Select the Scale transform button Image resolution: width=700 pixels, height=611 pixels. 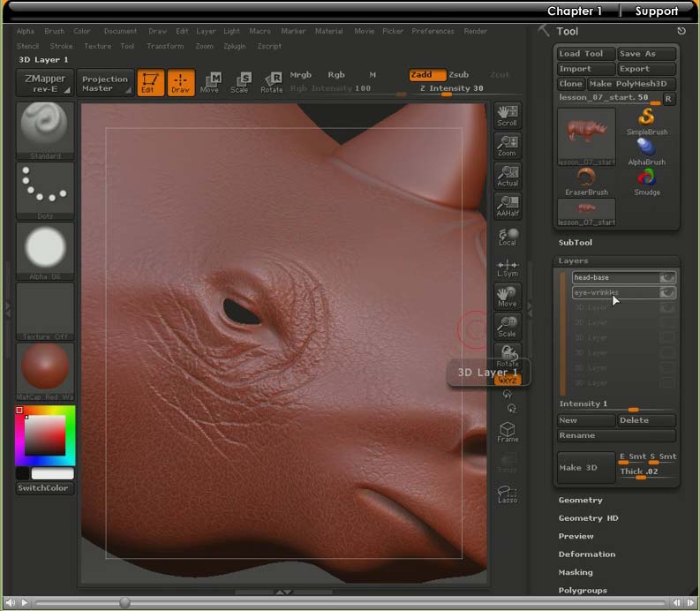[240, 83]
